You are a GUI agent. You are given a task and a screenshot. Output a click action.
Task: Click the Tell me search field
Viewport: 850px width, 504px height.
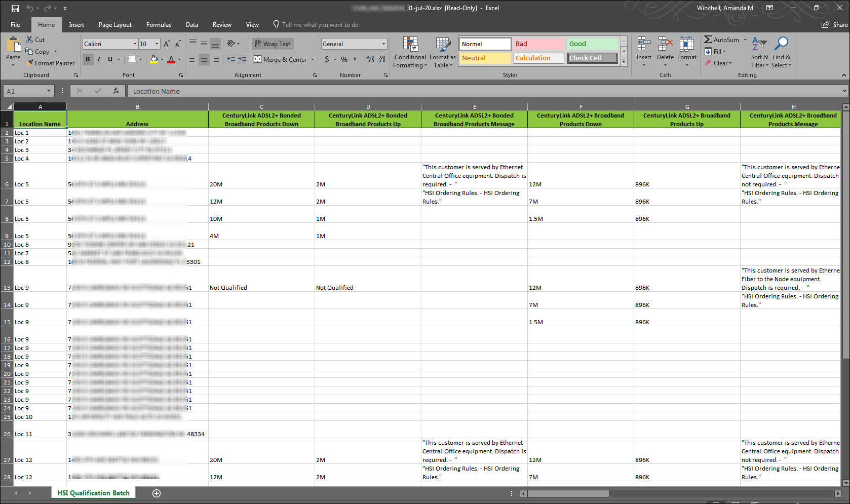[320, 25]
